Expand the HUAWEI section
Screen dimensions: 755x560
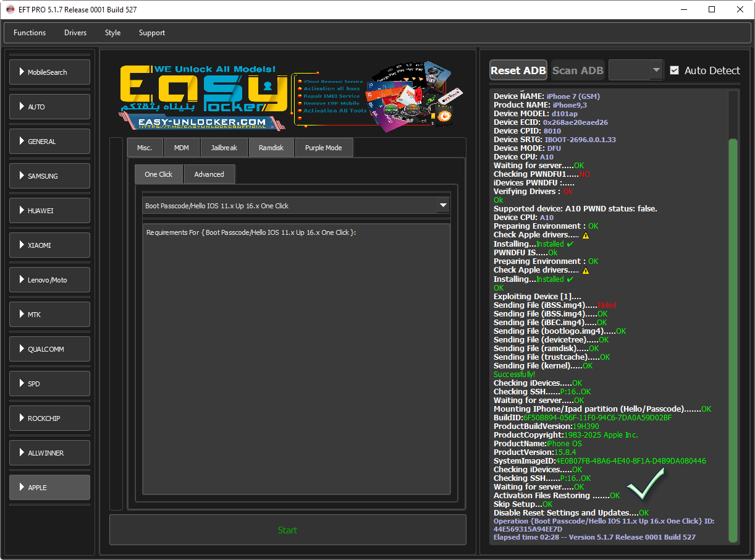coord(50,211)
